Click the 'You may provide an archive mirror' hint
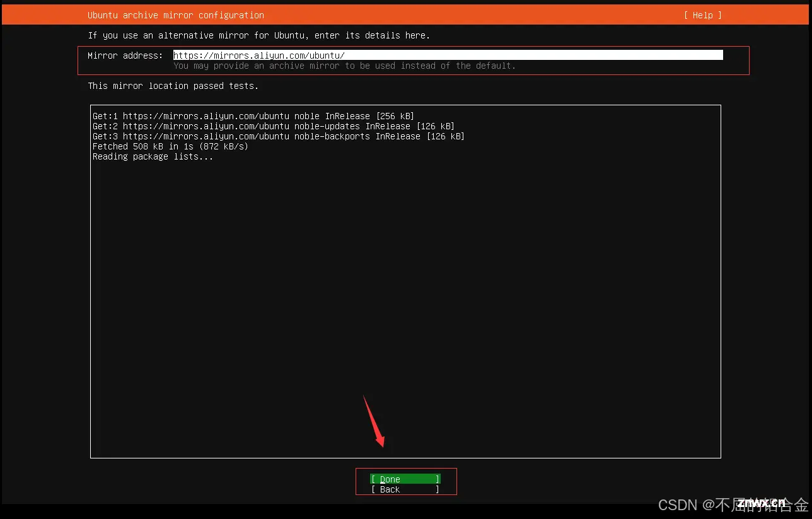812x519 pixels. coord(345,66)
